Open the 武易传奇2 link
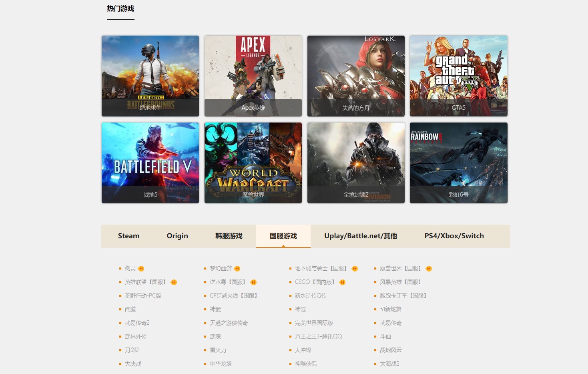 (x=137, y=323)
